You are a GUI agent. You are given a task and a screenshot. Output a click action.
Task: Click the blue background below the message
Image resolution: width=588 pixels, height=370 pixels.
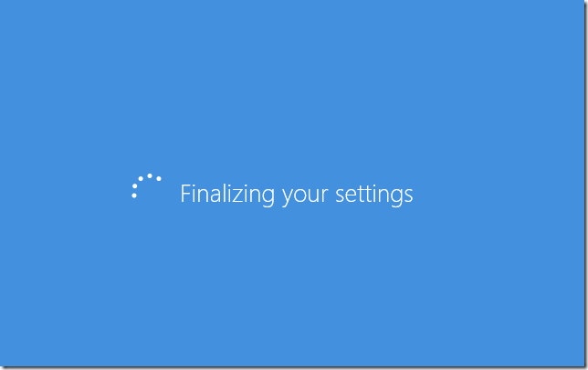(294, 285)
